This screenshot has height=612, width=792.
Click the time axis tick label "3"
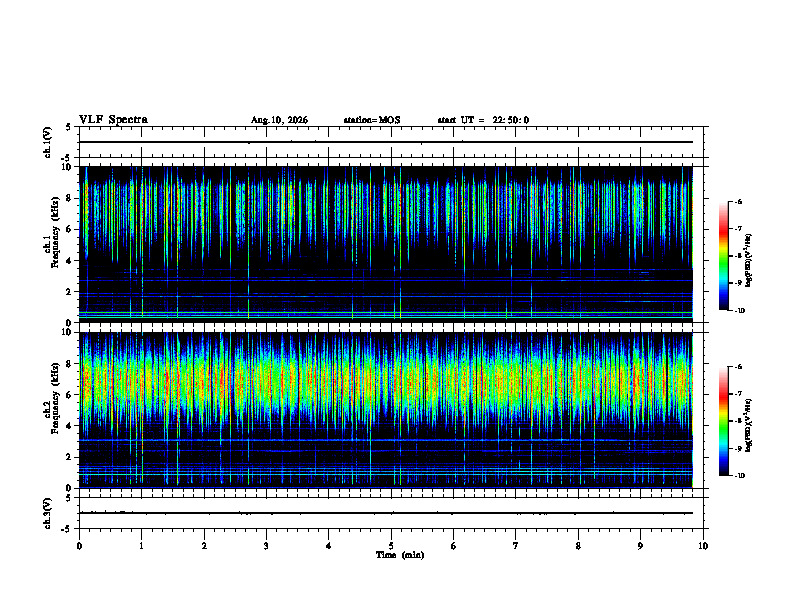(x=266, y=546)
